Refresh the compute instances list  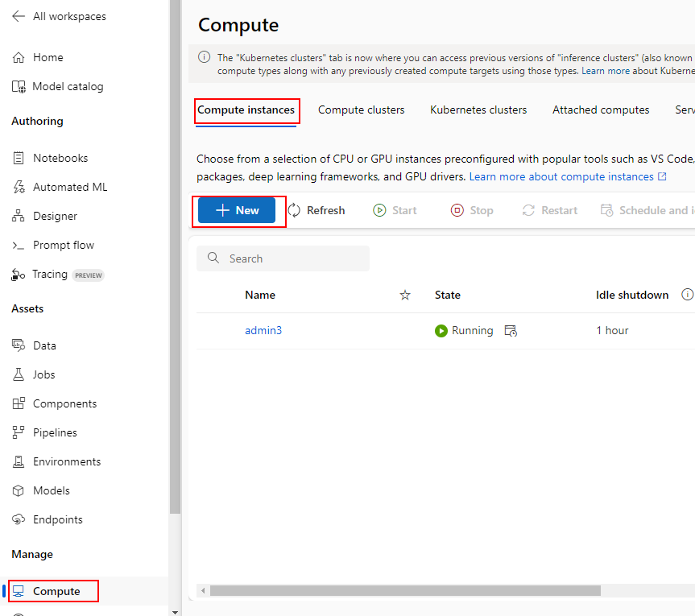pos(316,210)
